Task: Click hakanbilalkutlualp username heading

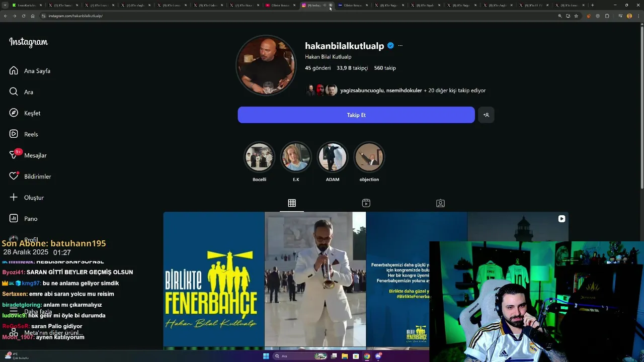Action: 345,46
